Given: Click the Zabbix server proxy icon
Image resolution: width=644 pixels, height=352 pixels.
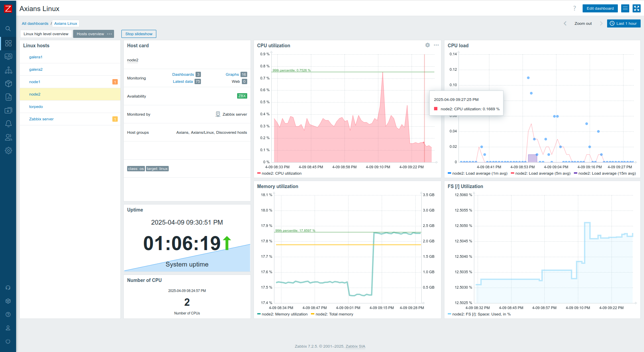Looking at the screenshot, I should pyautogui.click(x=218, y=114).
